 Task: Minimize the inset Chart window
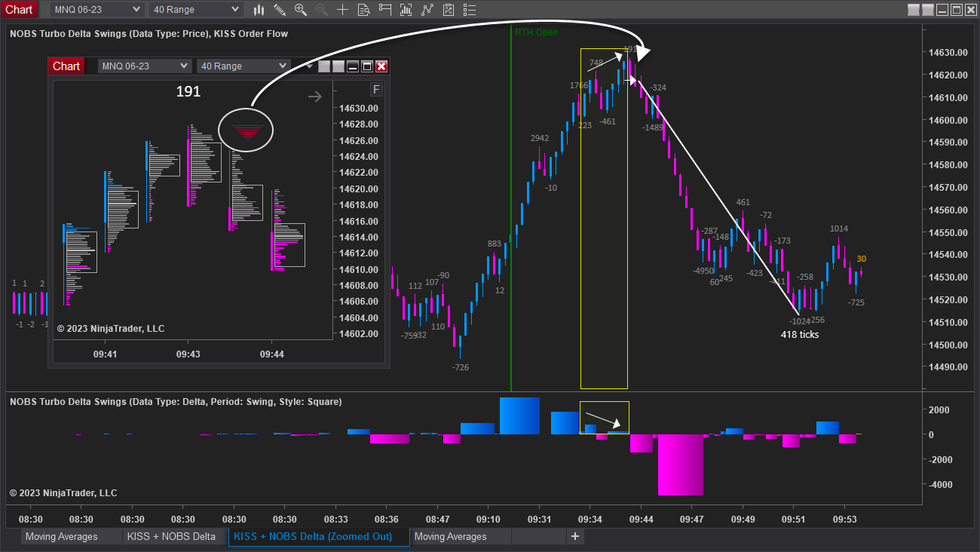353,66
